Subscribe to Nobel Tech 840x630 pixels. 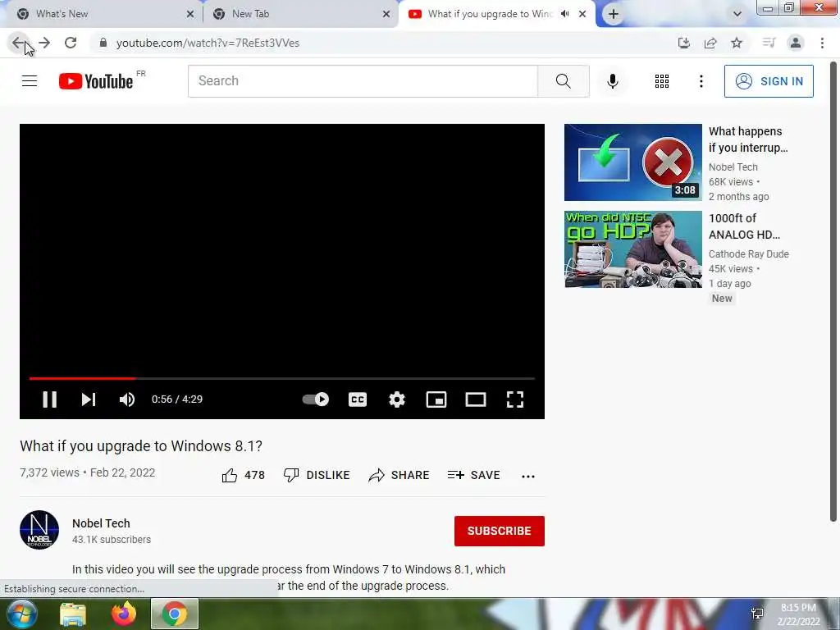500,531
